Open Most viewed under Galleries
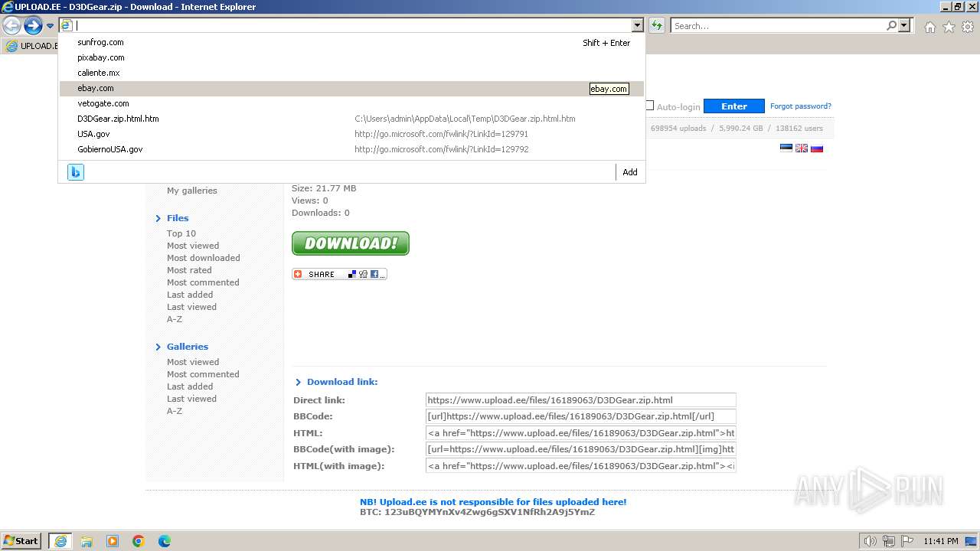 [x=193, y=362]
